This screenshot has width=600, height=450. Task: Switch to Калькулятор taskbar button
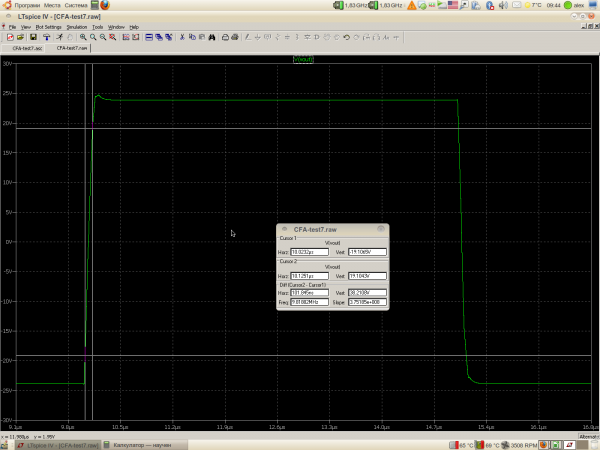click(x=145, y=445)
